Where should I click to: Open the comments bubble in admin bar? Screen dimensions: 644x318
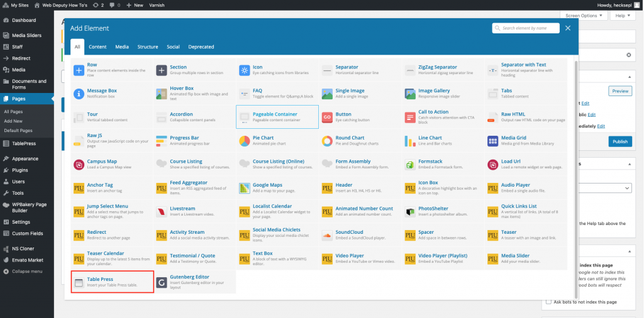(x=115, y=5)
